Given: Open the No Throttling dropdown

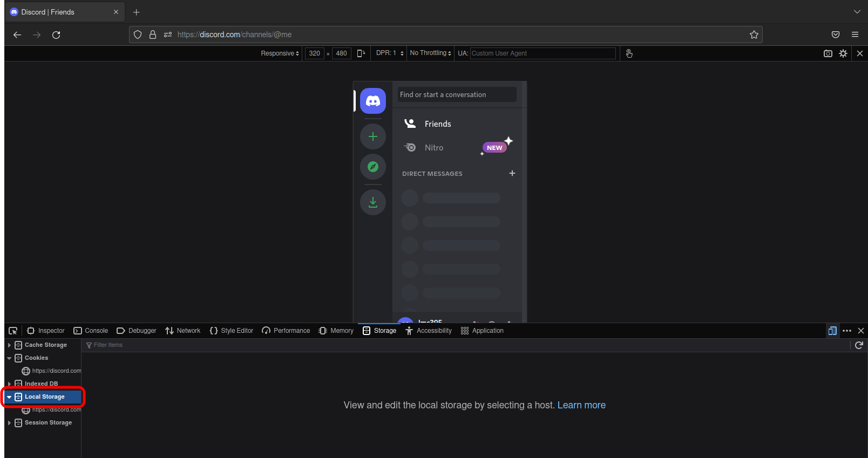Looking at the screenshot, I should 430,53.
